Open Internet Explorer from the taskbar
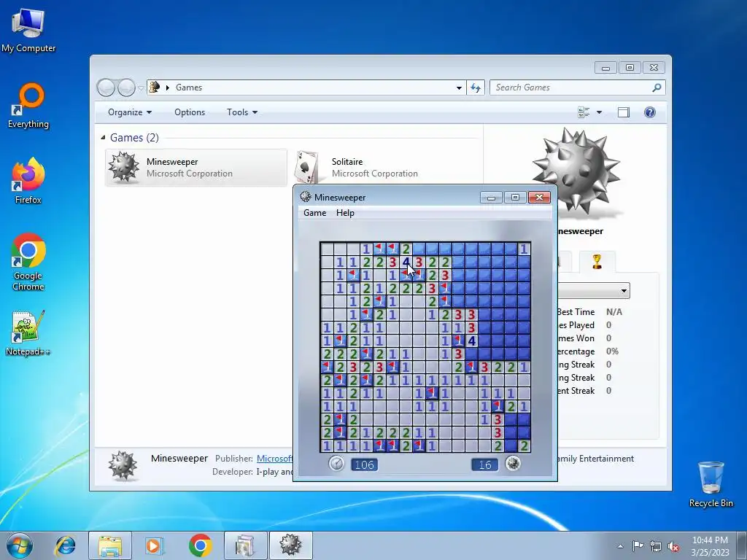 [x=65, y=545]
